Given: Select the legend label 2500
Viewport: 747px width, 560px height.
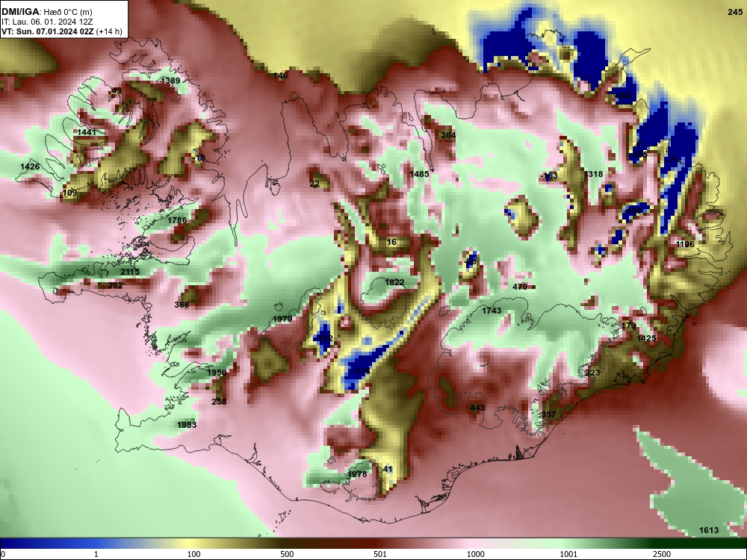Looking at the screenshot, I should (662, 554).
